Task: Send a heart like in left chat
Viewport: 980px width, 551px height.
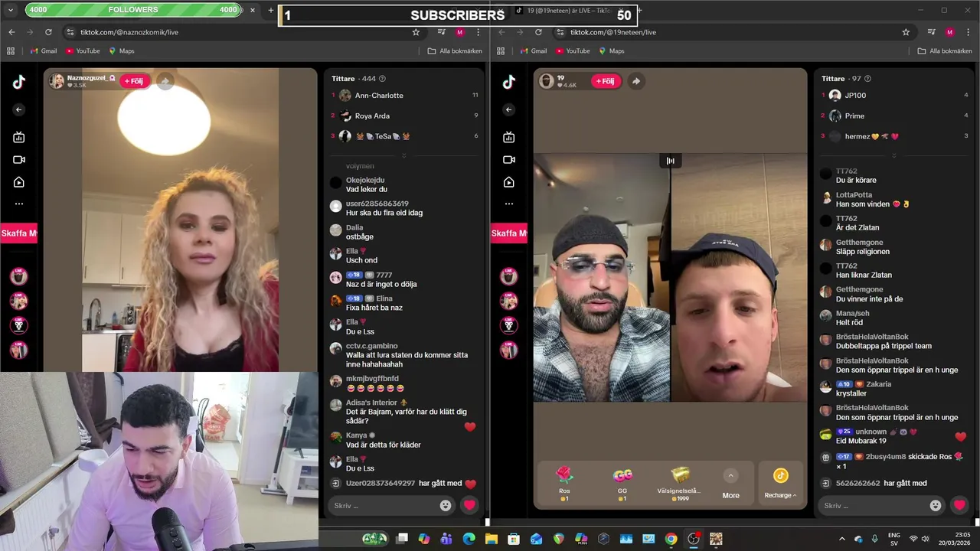Action: (469, 505)
